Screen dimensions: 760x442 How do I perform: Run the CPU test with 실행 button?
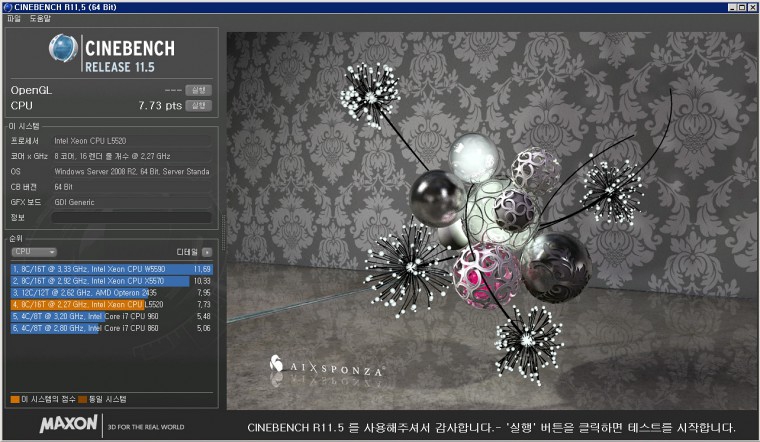[198, 106]
